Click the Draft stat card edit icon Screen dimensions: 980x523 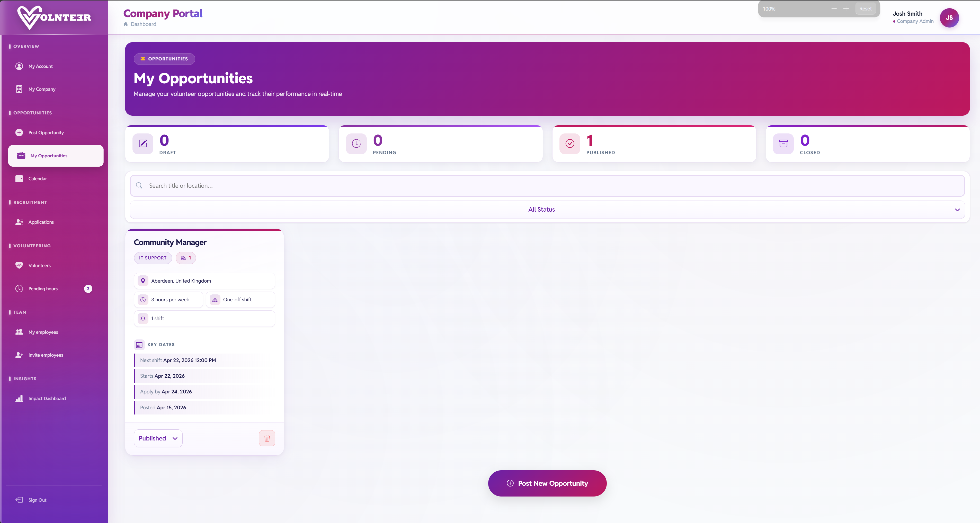143,144
